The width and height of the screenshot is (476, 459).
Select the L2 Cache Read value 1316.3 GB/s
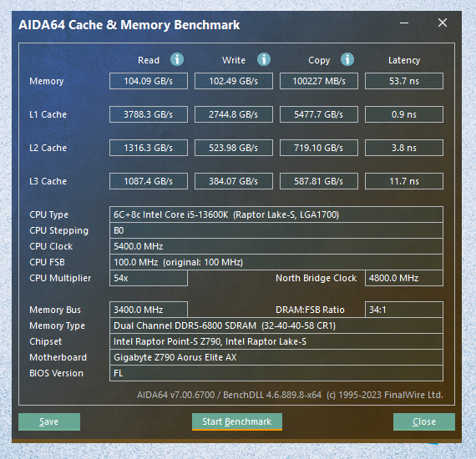[149, 148]
